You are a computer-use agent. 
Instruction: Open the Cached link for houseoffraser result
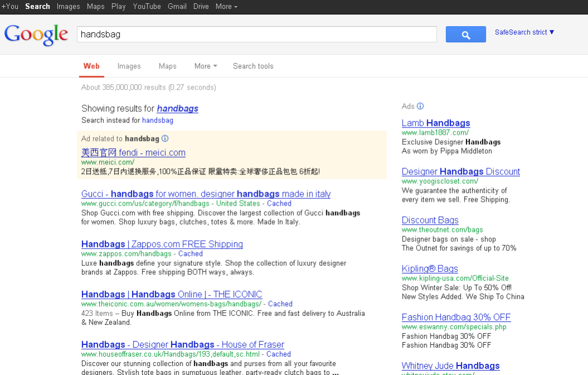click(x=278, y=354)
